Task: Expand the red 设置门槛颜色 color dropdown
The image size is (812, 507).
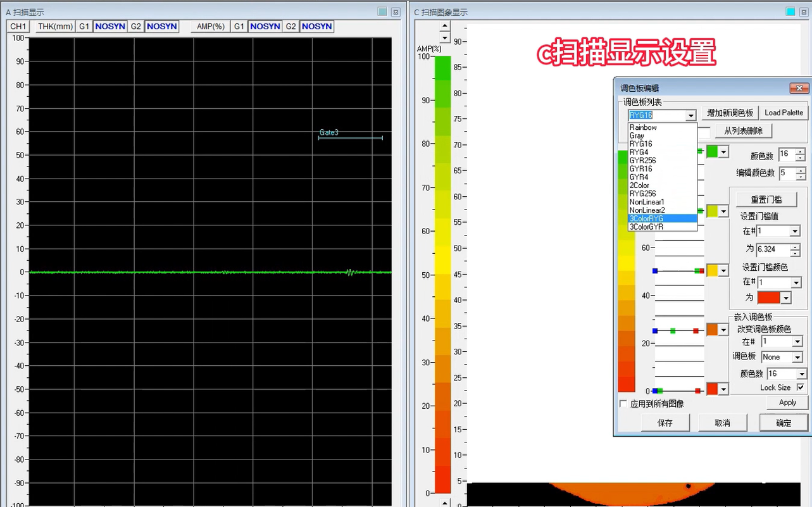Action: click(786, 297)
